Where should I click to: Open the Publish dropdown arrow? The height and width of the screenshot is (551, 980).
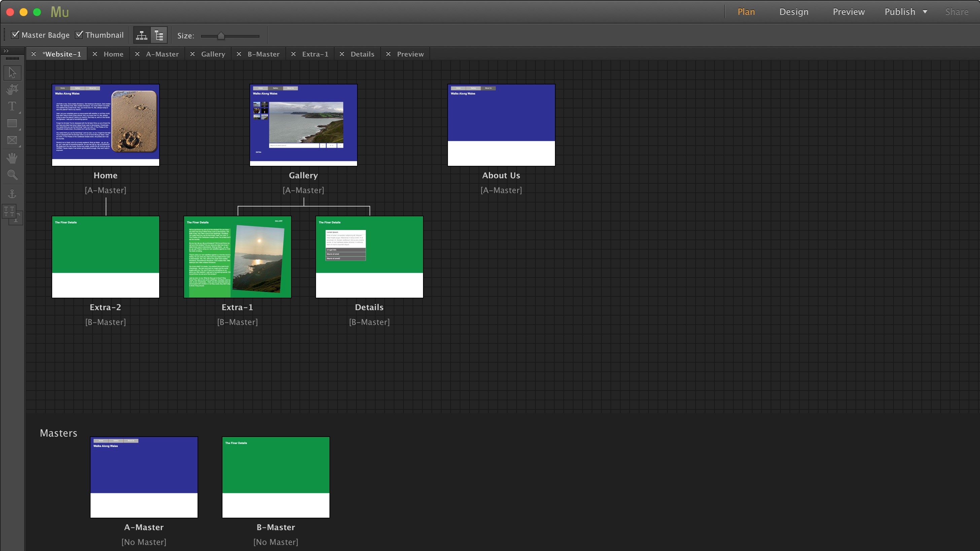[925, 12]
